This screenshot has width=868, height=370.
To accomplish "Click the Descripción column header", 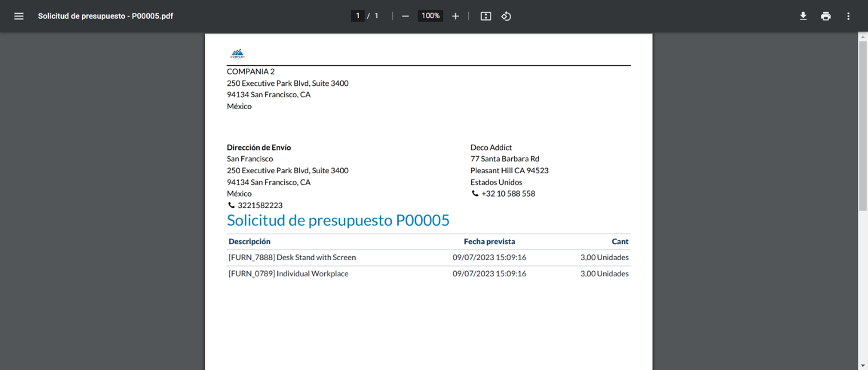I will point(249,242).
